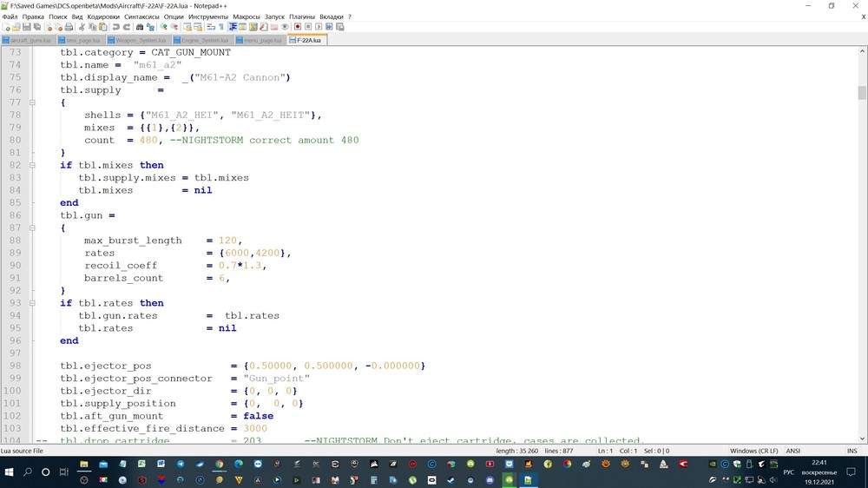868x488 pixels.
Task: Open the Поиск menu
Action: (57, 16)
